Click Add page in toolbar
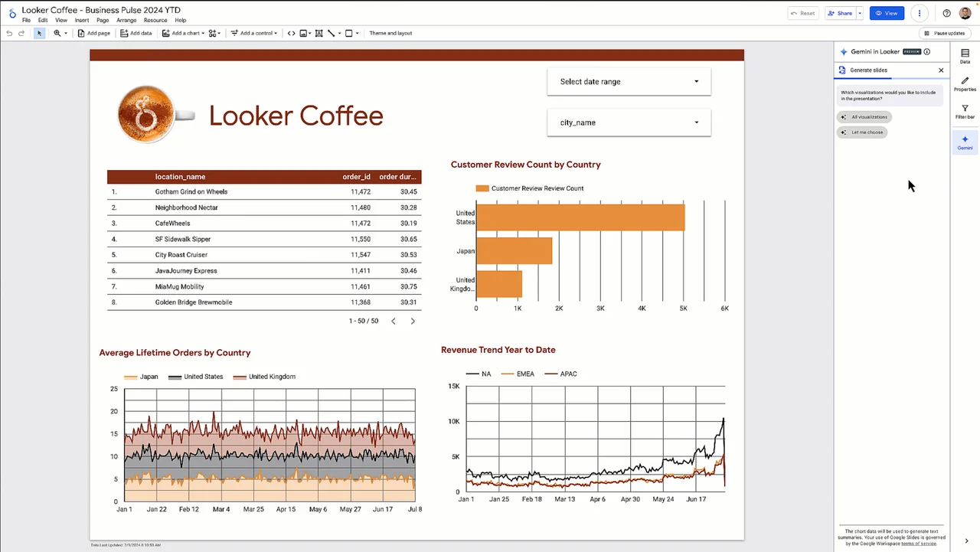This screenshot has height=552, width=980. [x=94, y=34]
